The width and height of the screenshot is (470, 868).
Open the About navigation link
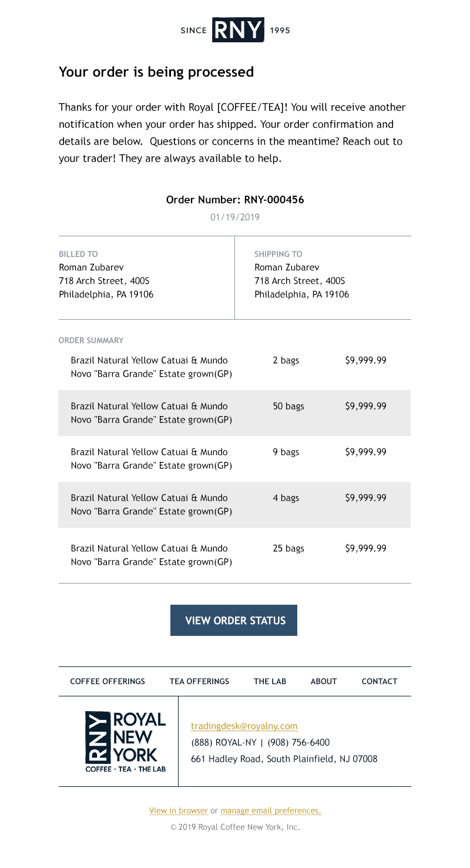pyautogui.click(x=324, y=682)
